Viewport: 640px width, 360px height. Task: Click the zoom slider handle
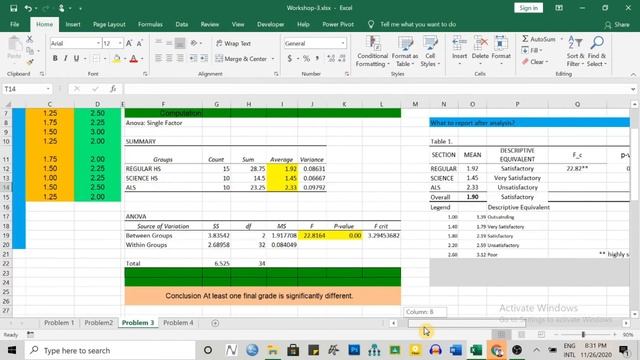[x=583, y=335]
